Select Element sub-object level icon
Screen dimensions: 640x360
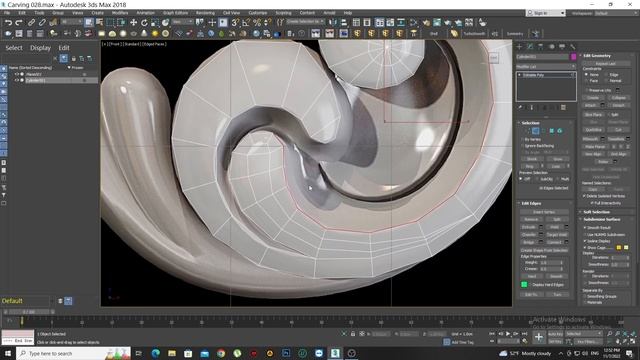pyautogui.click(x=560, y=131)
